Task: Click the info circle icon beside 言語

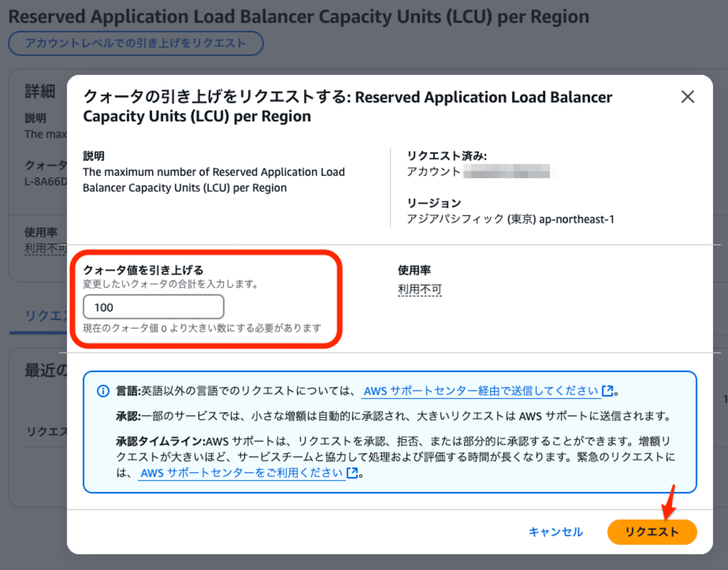Action: pos(103,391)
